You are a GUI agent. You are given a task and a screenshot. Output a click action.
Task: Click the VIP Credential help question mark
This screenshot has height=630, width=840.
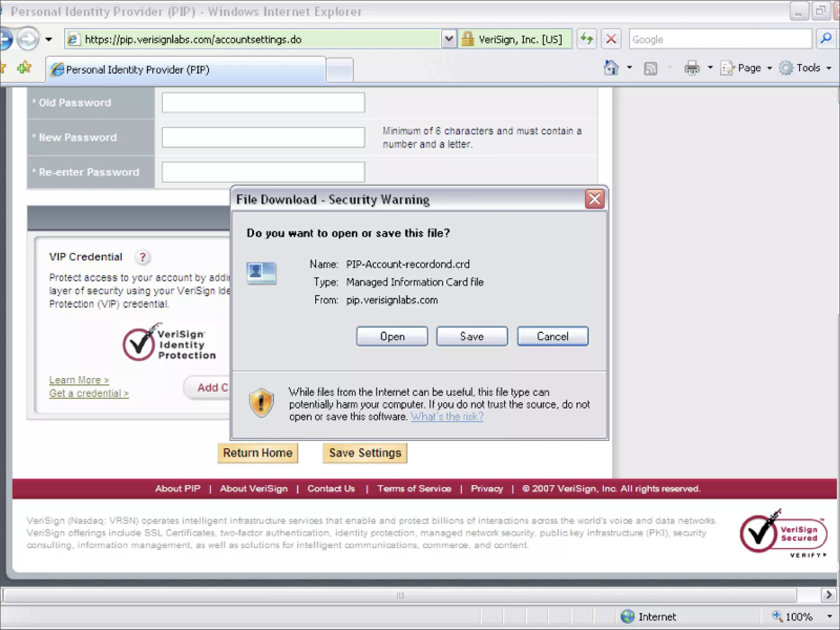[142, 257]
